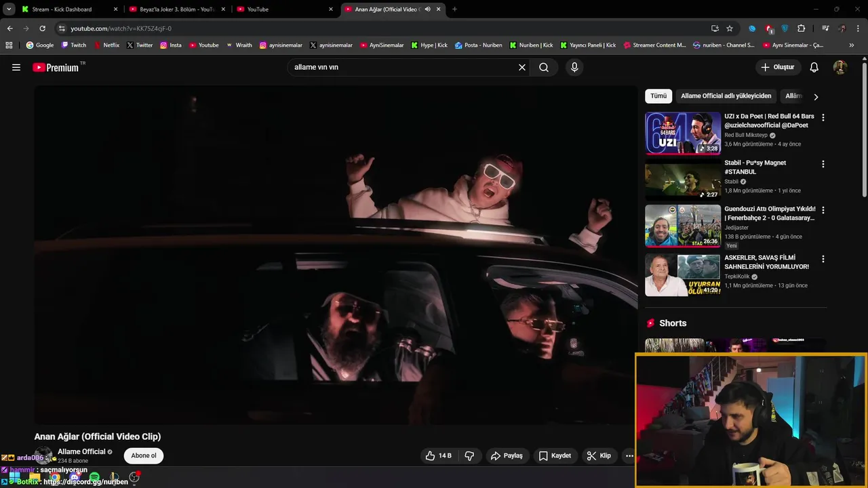This screenshot has width=868, height=488.
Task: Open YouTube notifications bell
Action: (x=814, y=67)
